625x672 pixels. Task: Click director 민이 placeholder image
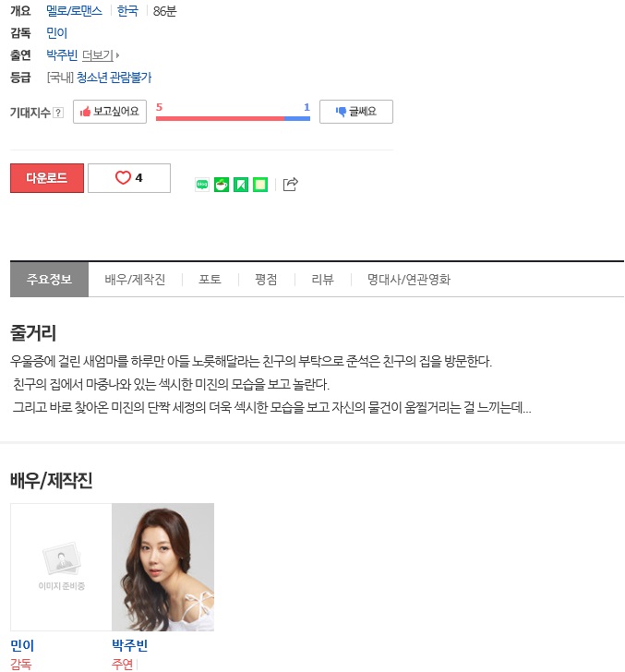(61, 567)
